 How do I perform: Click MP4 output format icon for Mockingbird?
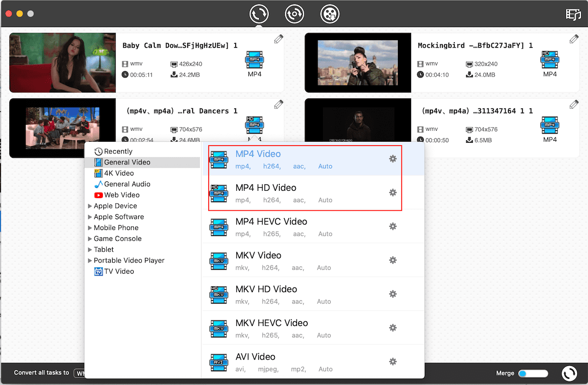tap(550, 60)
